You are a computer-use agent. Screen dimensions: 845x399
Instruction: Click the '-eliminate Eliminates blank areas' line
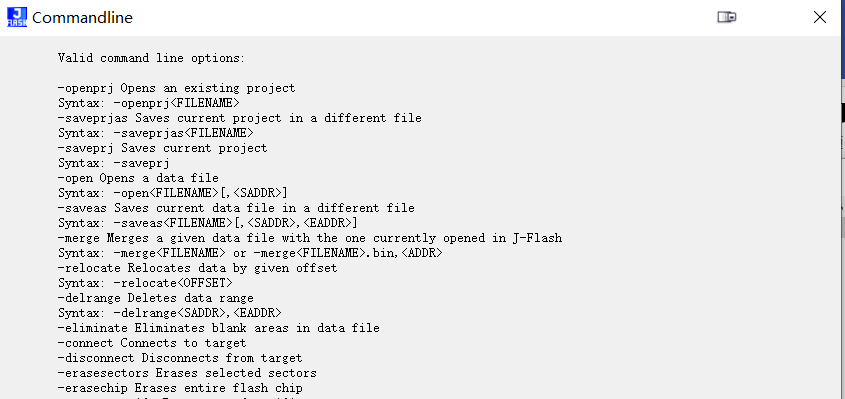(219, 328)
